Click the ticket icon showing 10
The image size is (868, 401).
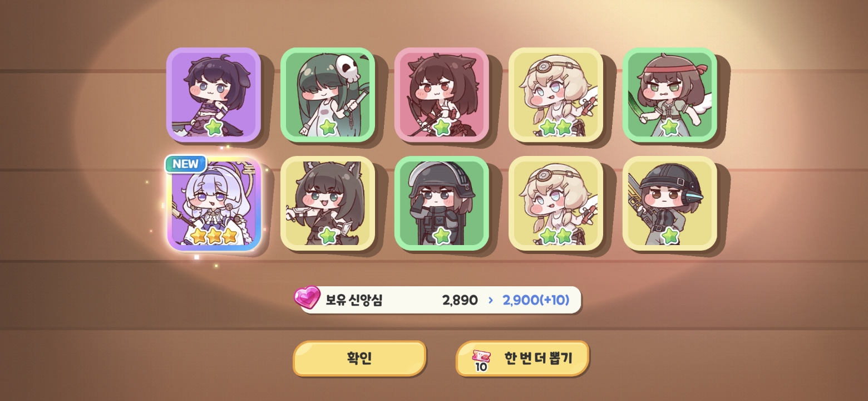482,360
